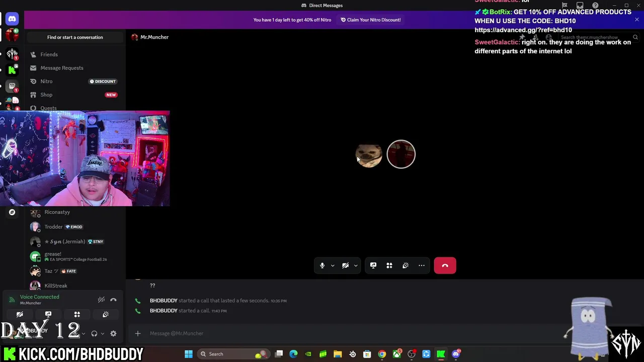This screenshot has height=362, width=644.
Task: Open OBS Studio from taskbar
Action: pos(412,354)
